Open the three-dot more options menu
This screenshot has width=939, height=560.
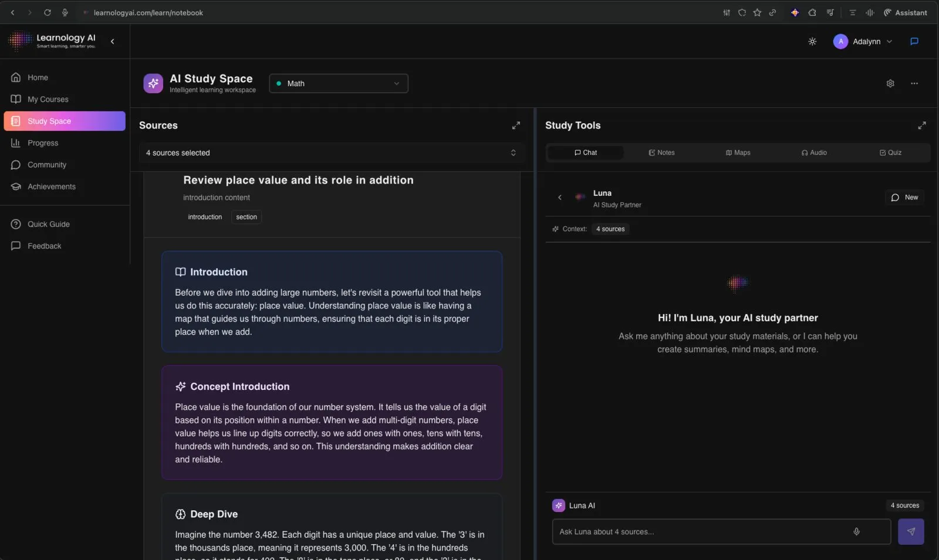pyautogui.click(x=914, y=83)
